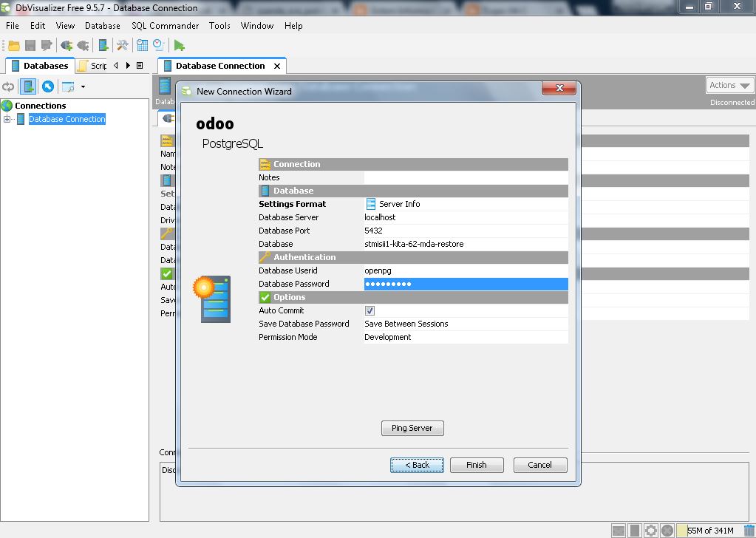Click the blue circular arrow icon
756x538 pixels.
click(48, 86)
